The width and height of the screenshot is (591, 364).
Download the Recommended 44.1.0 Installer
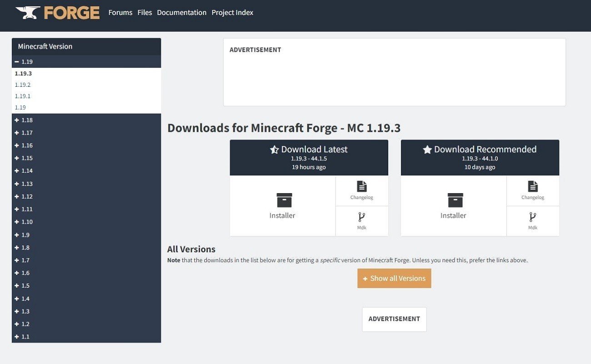click(x=453, y=206)
